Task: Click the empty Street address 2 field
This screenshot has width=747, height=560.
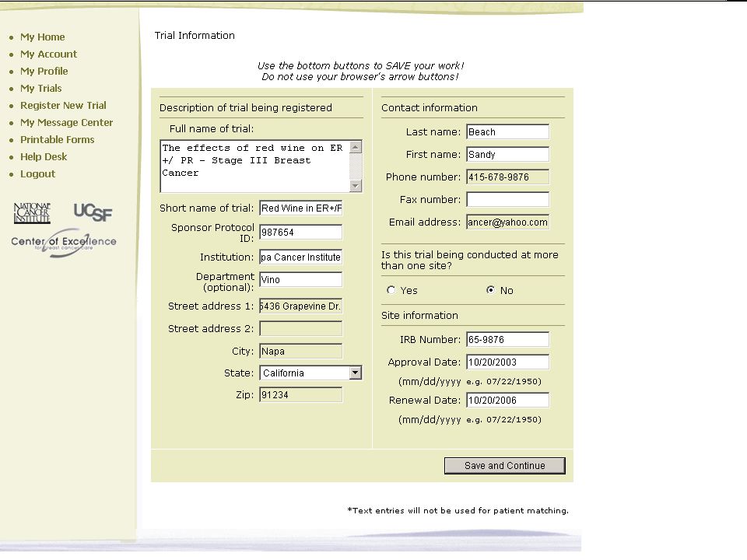Action: [301, 328]
